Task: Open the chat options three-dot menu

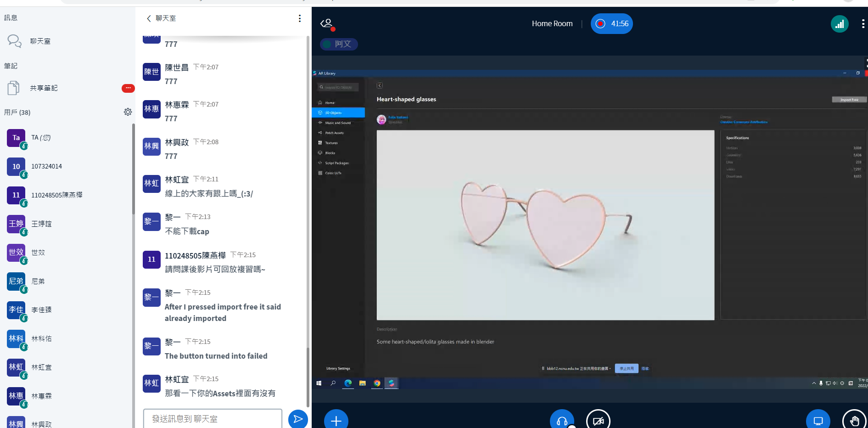Action: [300, 18]
